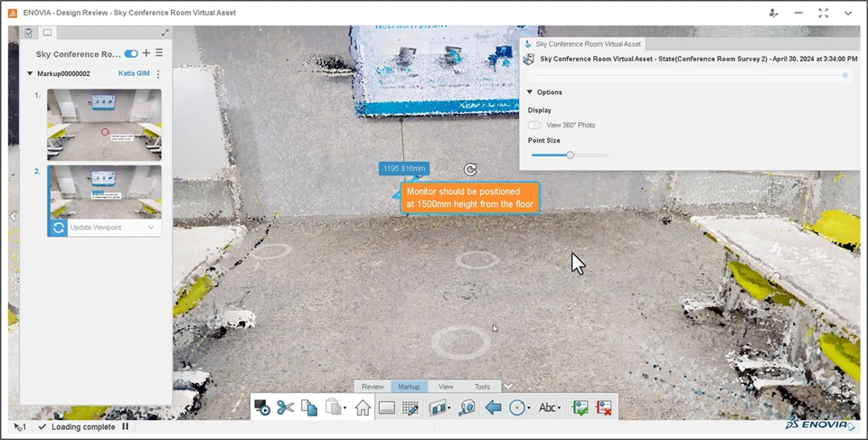Expand the side panel with arrows icon
This screenshot has width=868, height=440.
click(165, 33)
